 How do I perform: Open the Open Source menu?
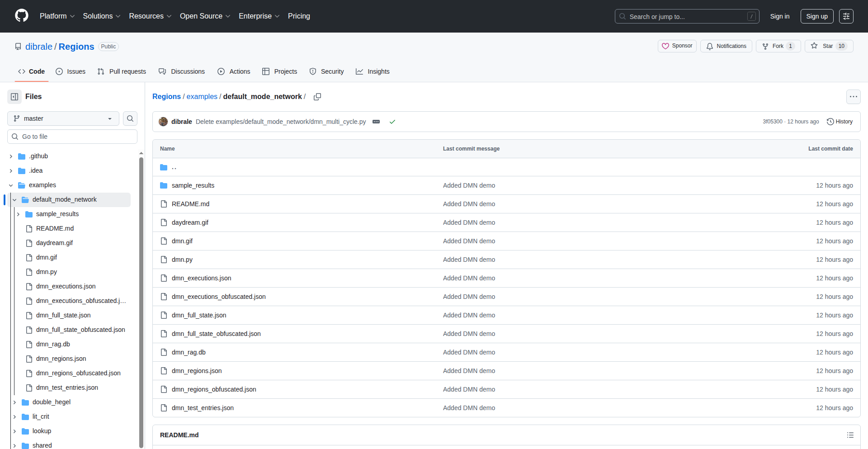tap(205, 16)
